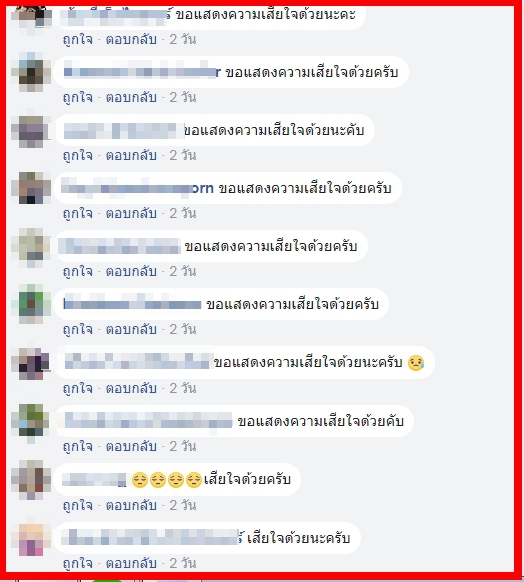Reply to the last comment เสียใจด้วยนะครับ
Image resolution: width=524 pixels, height=582 pixels.
(x=131, y=563)
